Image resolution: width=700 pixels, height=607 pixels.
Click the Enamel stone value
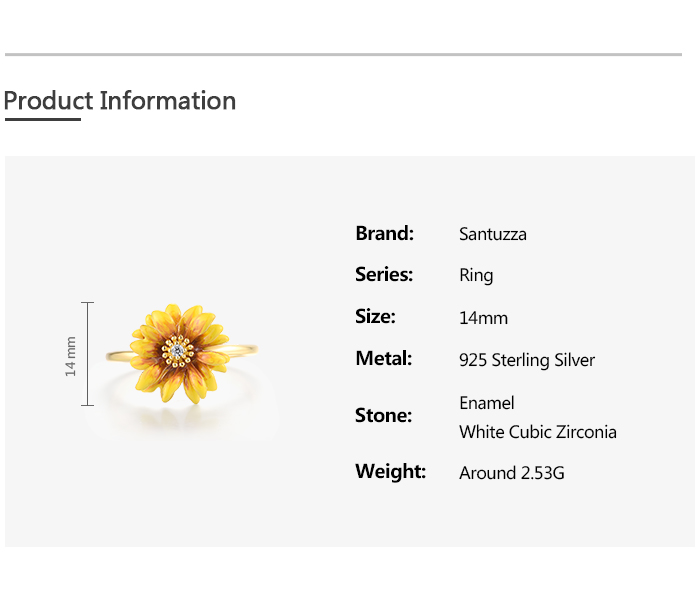click(x=487, y=403)
